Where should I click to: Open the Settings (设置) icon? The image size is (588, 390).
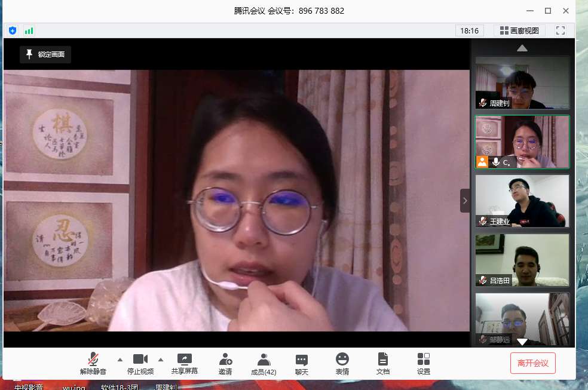424,363
